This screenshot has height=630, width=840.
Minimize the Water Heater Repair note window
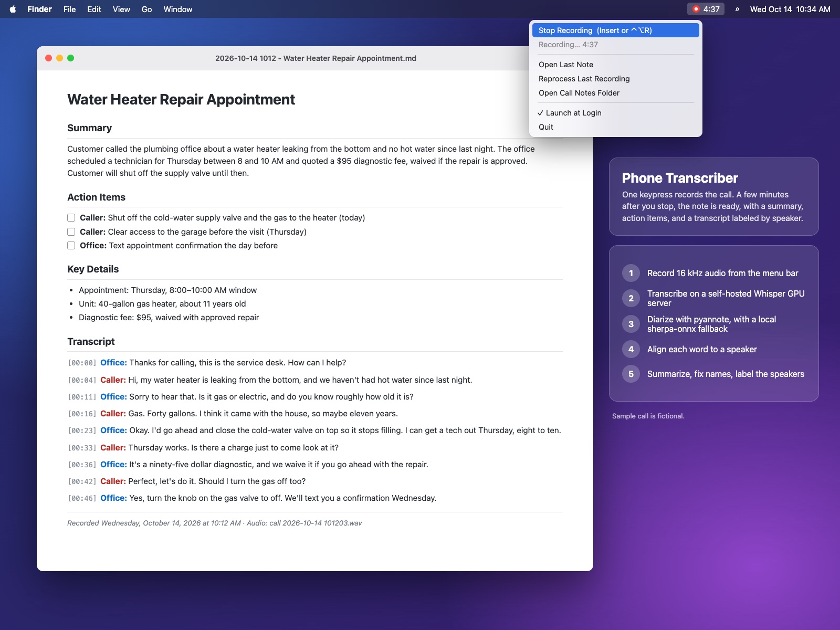tap(59, 58)
